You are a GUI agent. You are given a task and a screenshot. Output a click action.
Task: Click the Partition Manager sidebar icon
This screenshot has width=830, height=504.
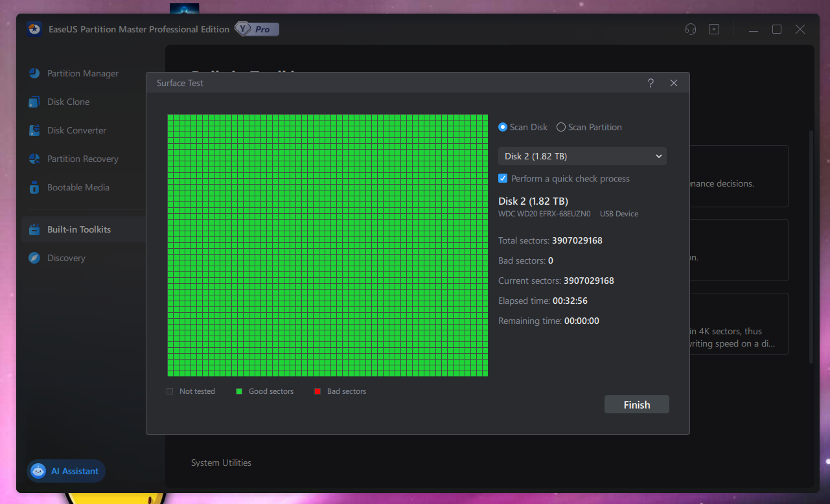pyautogui.click(x=34, y=73)
